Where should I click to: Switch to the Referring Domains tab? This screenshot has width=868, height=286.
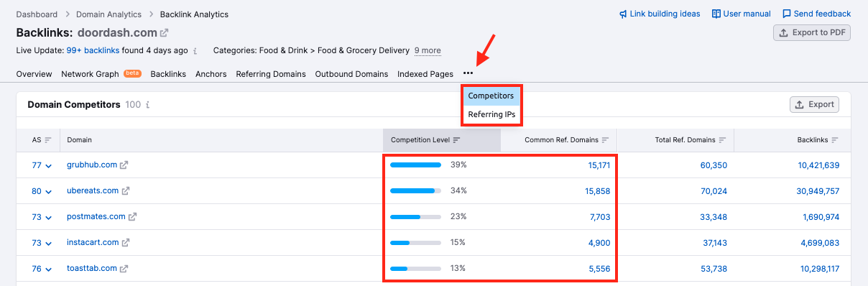coord(271,74)
